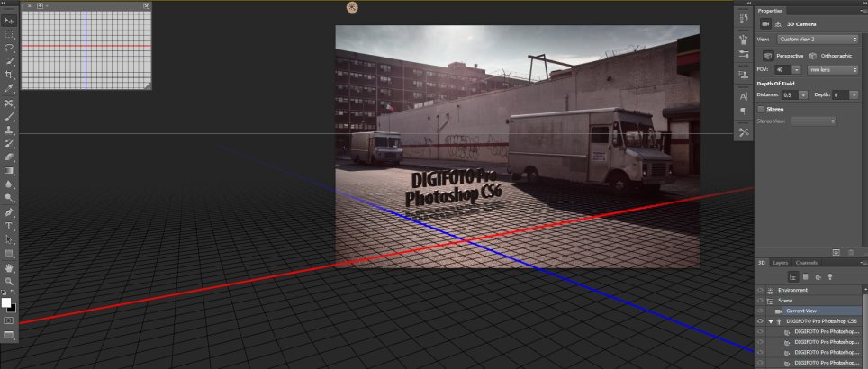Click the render icon under Properties panel

836,252
